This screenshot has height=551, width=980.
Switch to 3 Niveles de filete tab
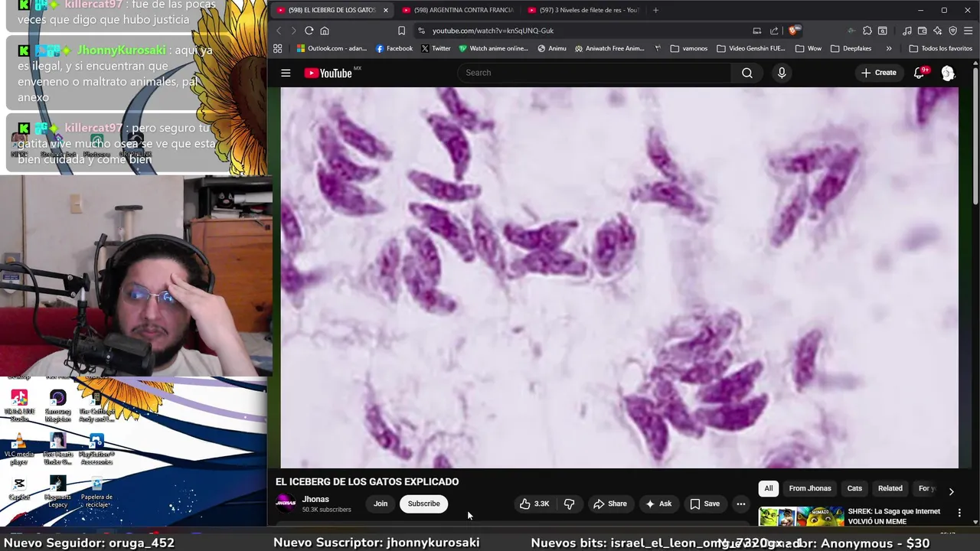coord(583,10)
